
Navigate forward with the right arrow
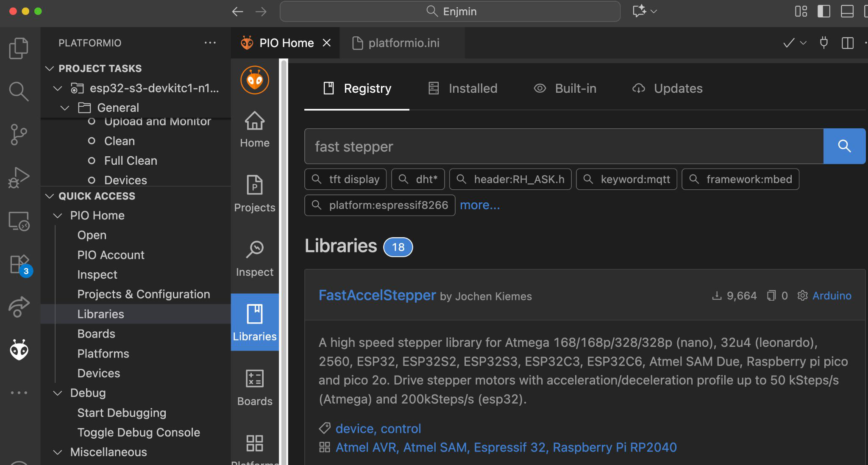pyautogui.click(x=261, y=11)
